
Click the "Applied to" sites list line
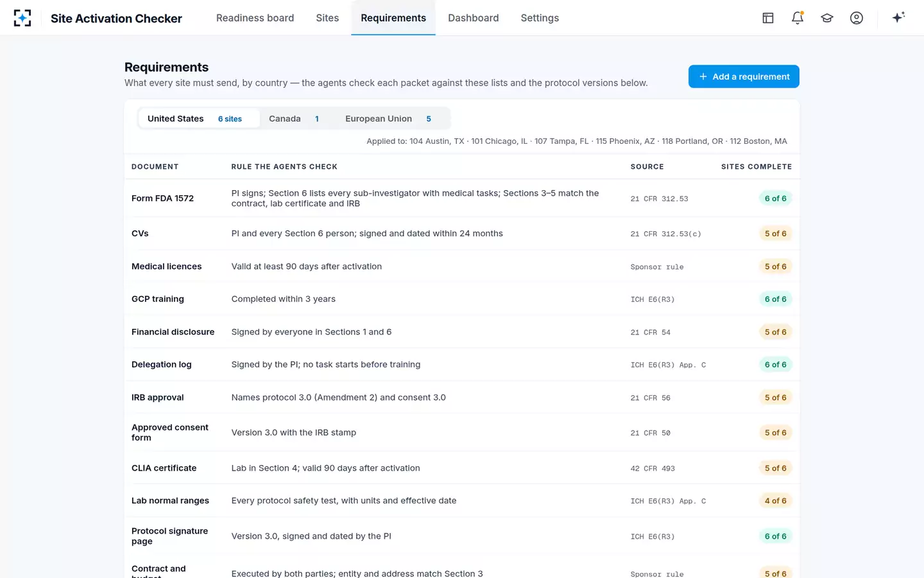click(x=577, y=141)
